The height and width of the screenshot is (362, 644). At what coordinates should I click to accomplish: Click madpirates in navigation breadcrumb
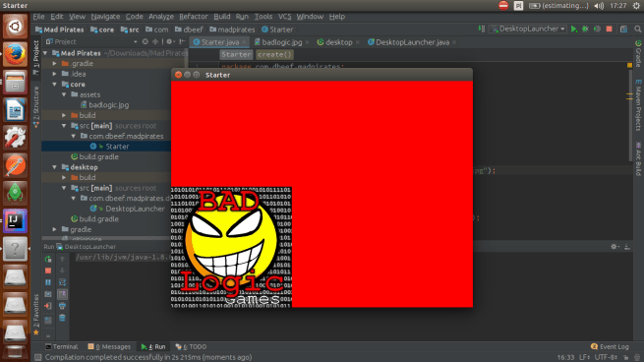coord(232,30)
